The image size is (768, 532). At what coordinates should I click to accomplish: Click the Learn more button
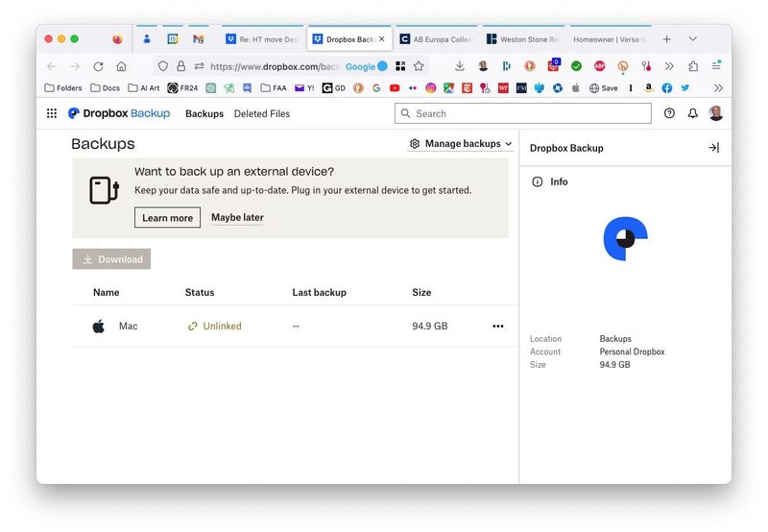tap(167, 218)
